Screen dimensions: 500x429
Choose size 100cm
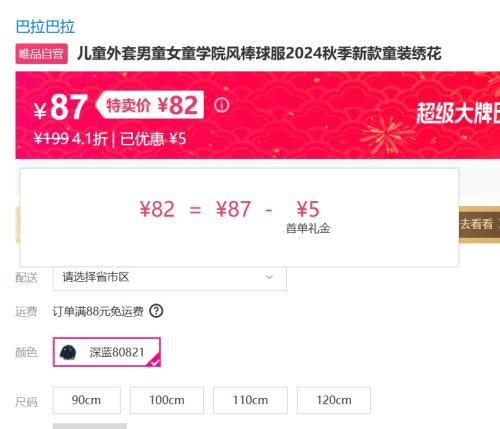(x=167, y=400)
